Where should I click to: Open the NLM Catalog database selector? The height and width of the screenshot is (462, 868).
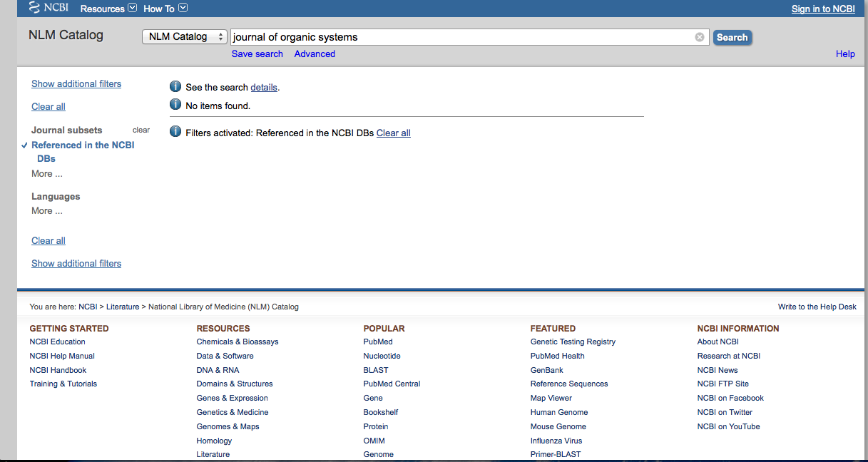184,37
